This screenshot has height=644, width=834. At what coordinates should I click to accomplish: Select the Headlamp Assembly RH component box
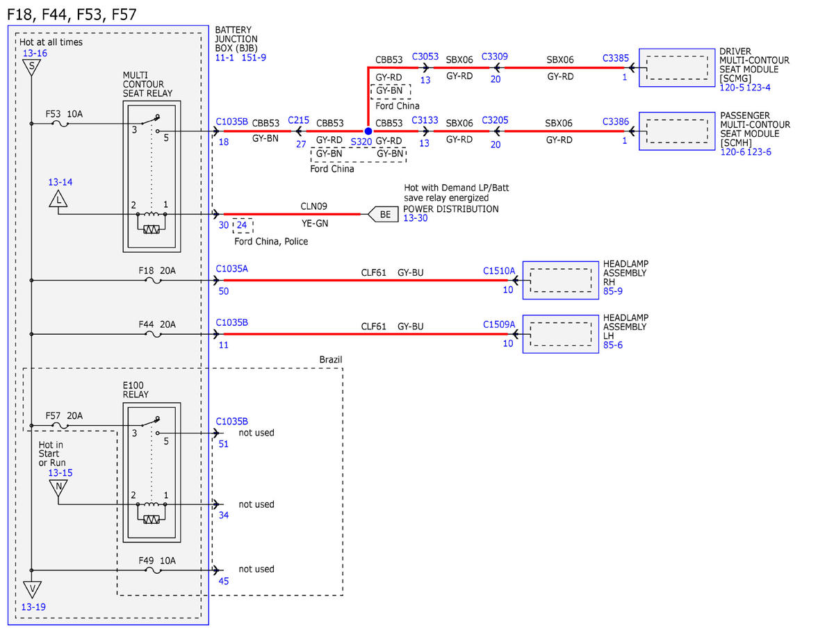click(561, 280)
